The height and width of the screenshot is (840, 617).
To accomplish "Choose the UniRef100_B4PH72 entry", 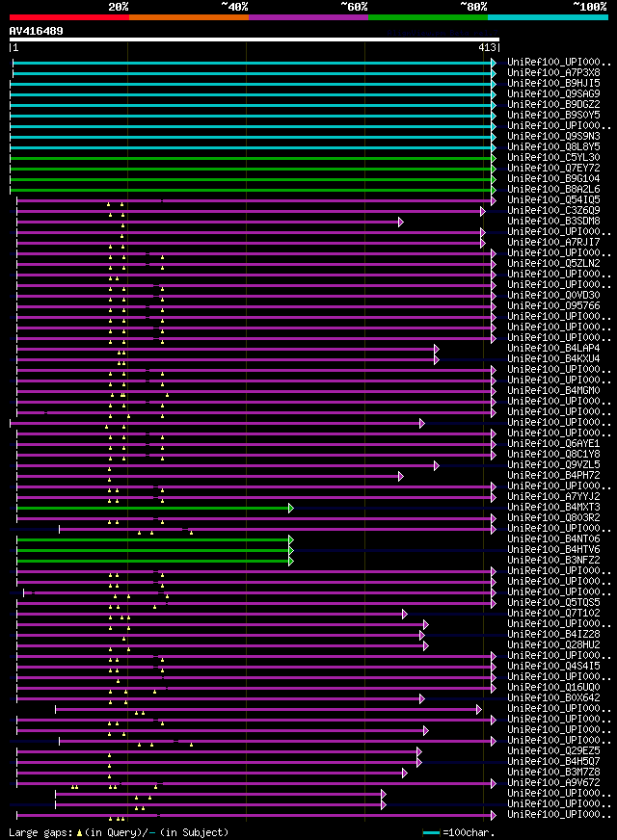I will [x=553, y=475].
